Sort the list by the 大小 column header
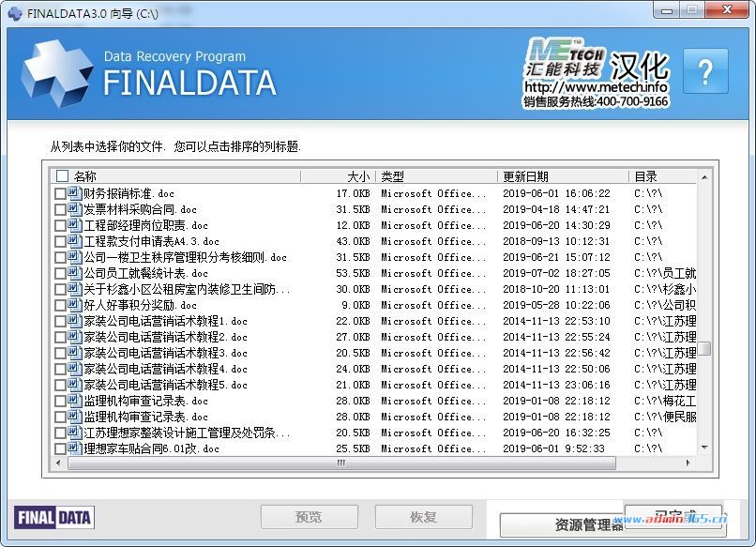The width and height of the screenshot is (756, 547). point(339,176)
